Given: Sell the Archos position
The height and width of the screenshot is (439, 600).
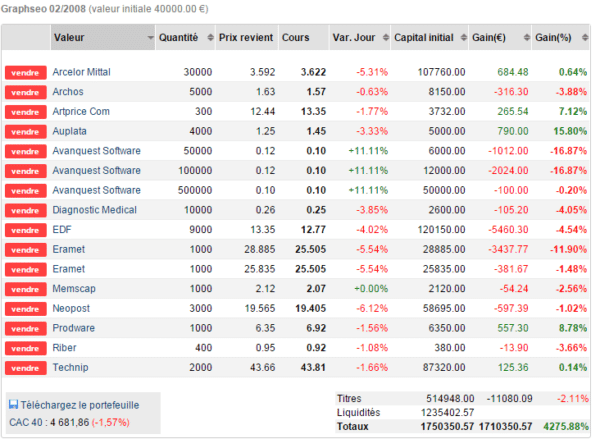Looking at the screenshot, I should click(26, 92).
